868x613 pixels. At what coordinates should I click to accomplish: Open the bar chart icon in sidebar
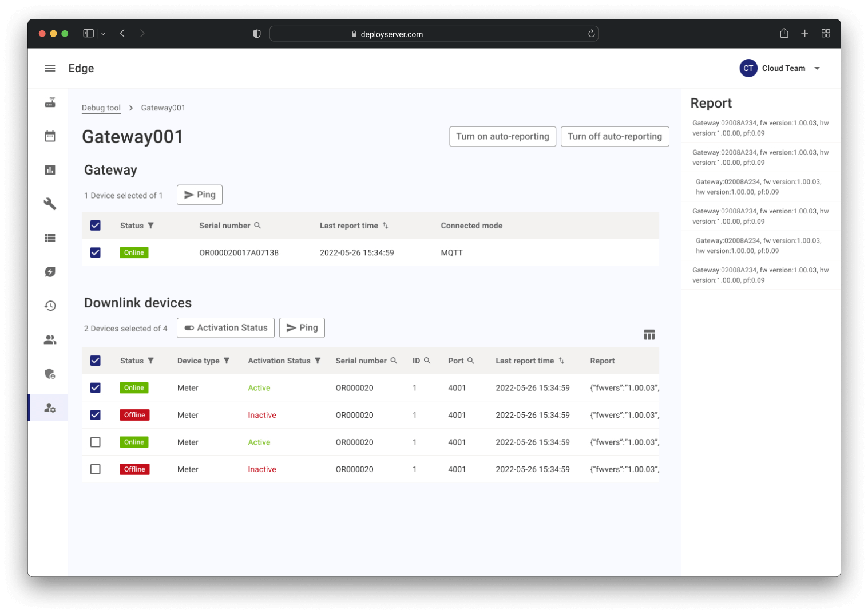(50, 170)
